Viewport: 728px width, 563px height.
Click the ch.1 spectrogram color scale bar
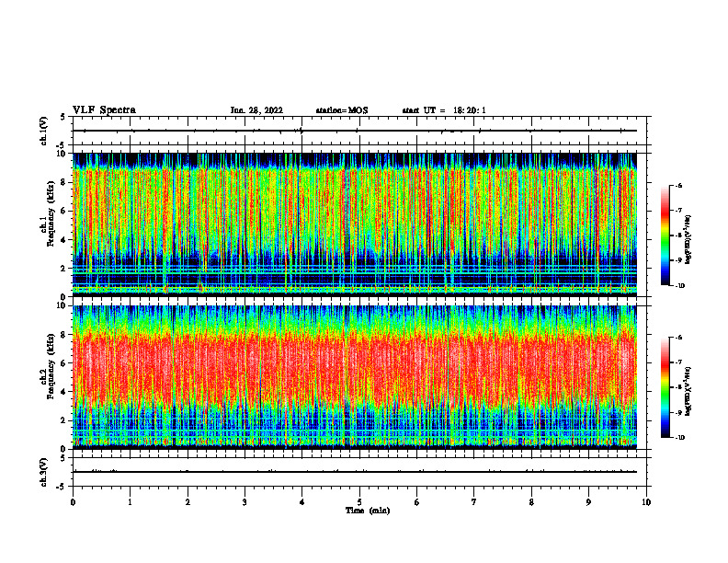(665, 236)
